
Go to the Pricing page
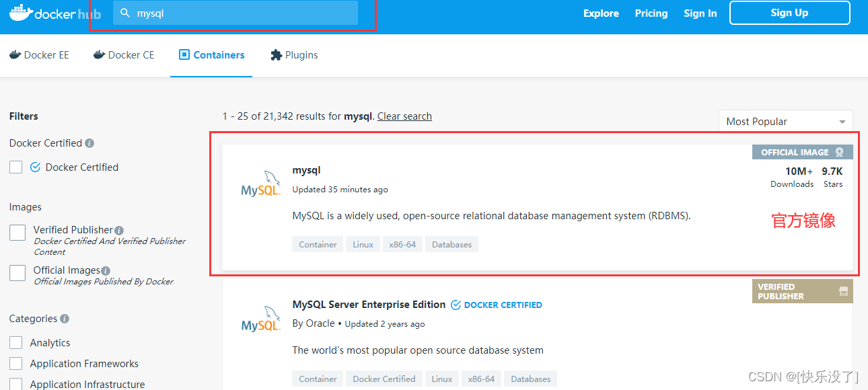tap(651, 13)
